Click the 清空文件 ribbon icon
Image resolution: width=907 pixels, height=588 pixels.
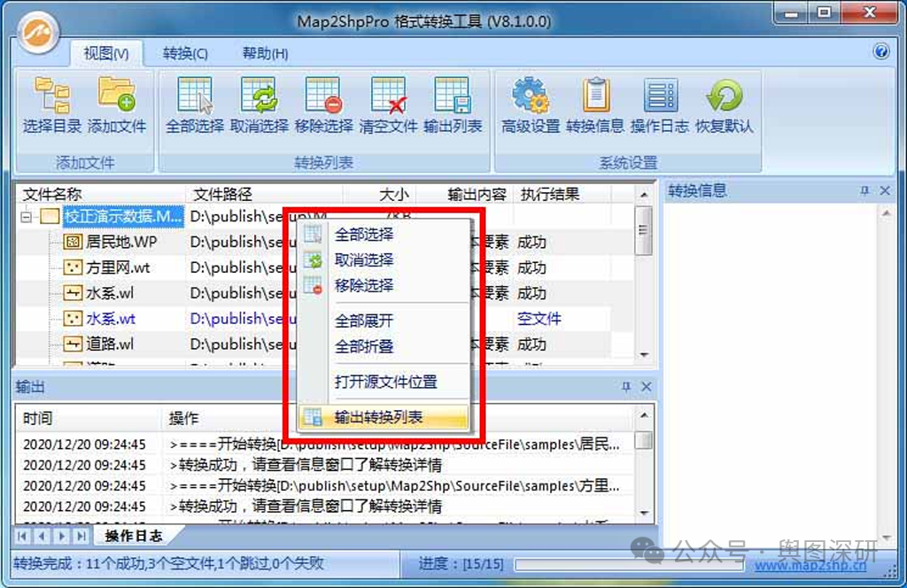(388, 96)
